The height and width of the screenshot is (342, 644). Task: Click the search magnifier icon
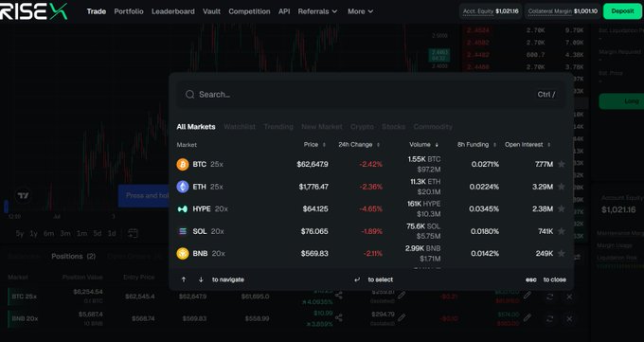[x=189, y=95]
